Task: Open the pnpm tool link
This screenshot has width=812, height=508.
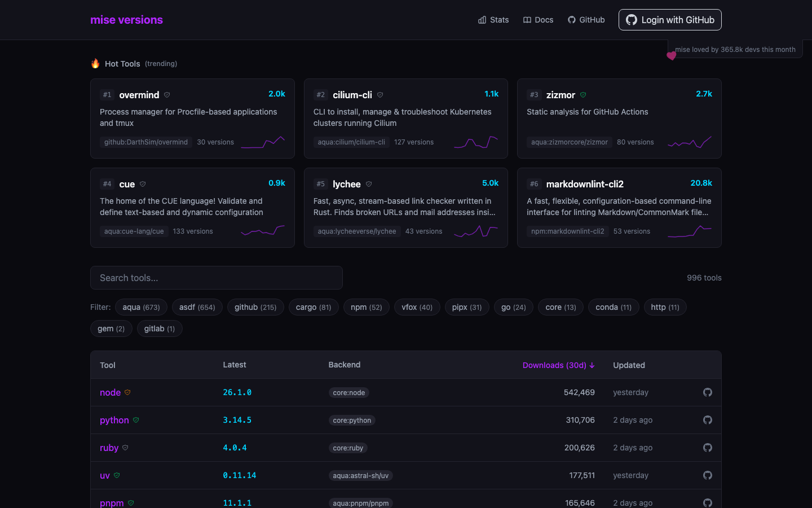Action: 112,503
